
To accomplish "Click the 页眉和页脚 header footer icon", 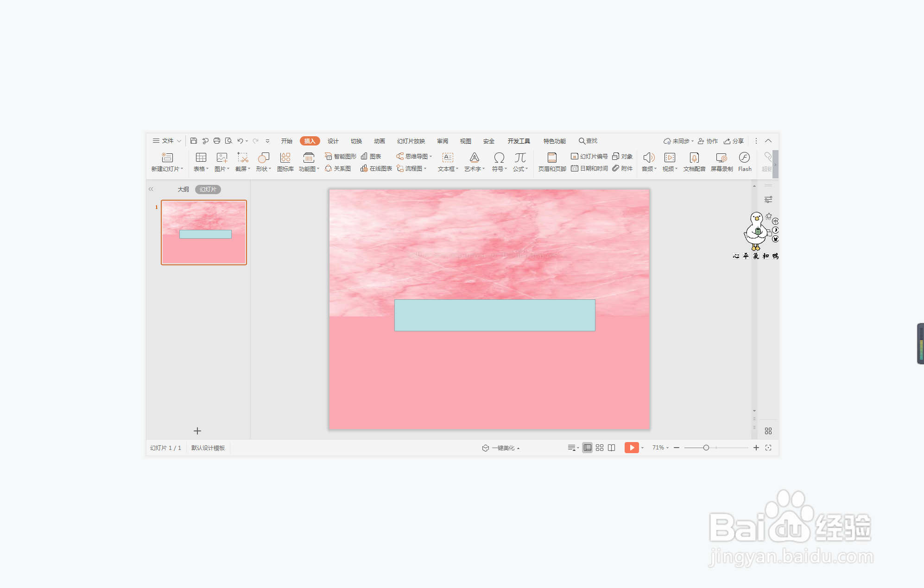I will [x=551, y=158].
